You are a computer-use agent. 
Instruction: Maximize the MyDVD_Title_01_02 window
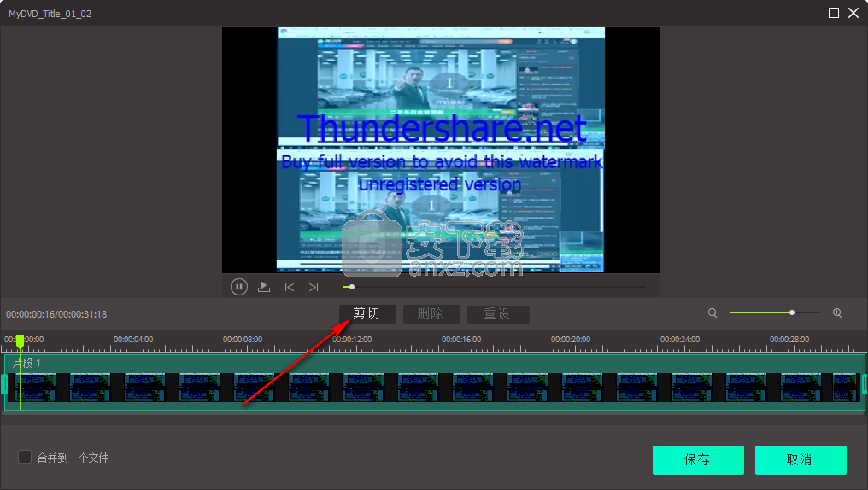click(834, 13)
